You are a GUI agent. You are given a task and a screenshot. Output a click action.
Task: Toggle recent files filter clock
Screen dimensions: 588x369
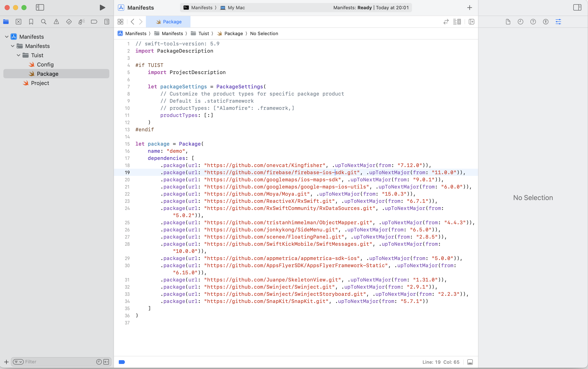pyautogui.click(x=99, y=362)
